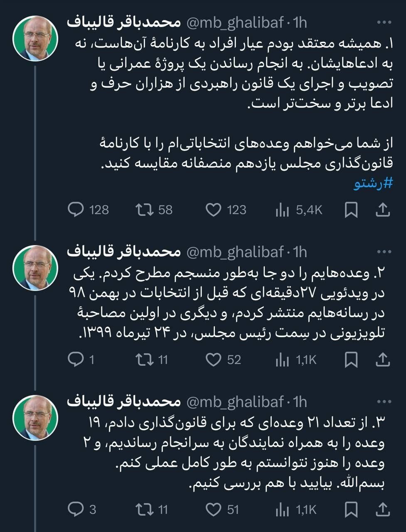406x532 pixels.
Task: Retweet the first tweet
Action: point(146,210)
